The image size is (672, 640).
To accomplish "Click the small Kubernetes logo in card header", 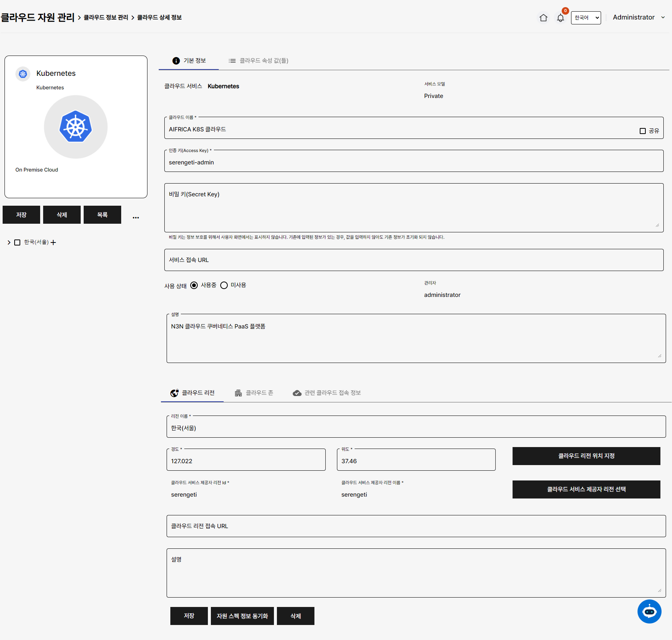I will point(23,74).
